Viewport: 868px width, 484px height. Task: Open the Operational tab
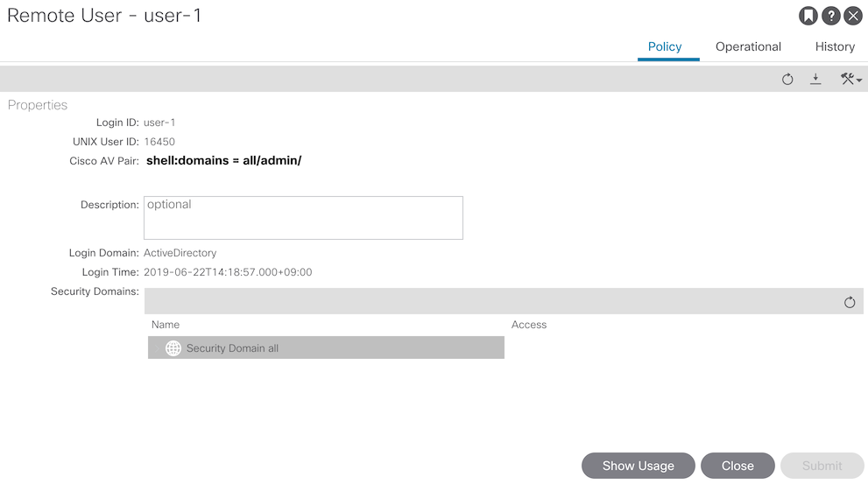[748, 47]
